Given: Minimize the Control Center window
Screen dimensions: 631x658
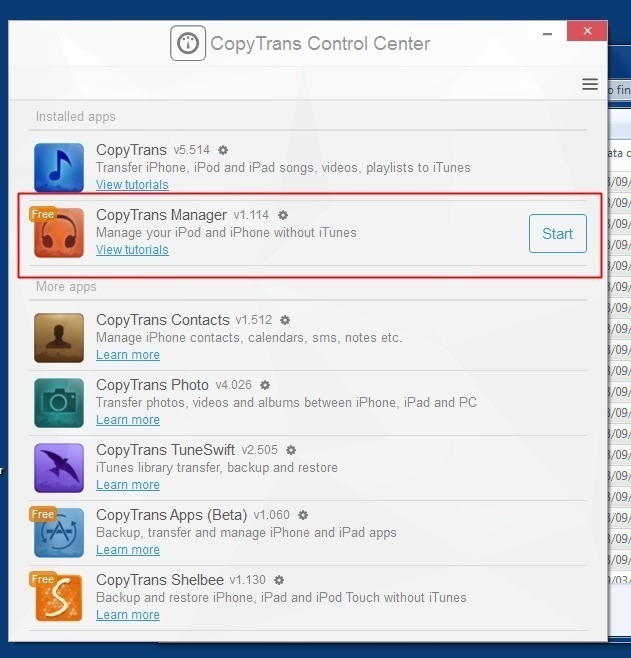Looking at the screenshot, I should coord(548,34).
